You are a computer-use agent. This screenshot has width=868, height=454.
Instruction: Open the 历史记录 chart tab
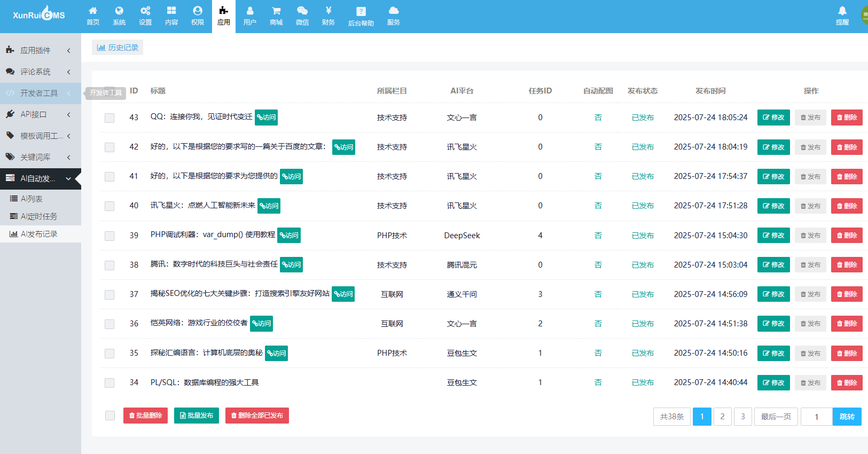(x=118, y=48)
